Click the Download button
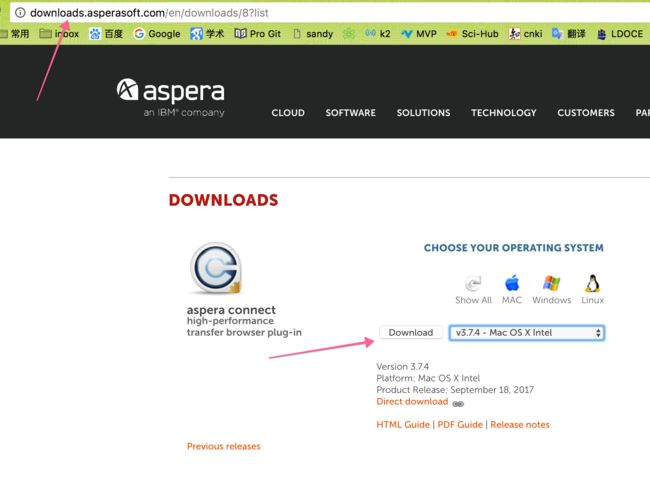The image size is (650, 478). click(x=411, y=332)
